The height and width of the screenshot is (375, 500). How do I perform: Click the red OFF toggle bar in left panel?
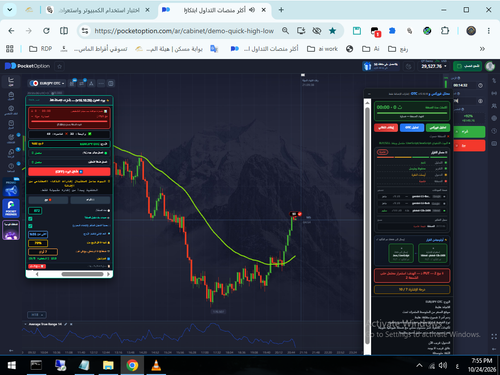(x=69, y=172)
